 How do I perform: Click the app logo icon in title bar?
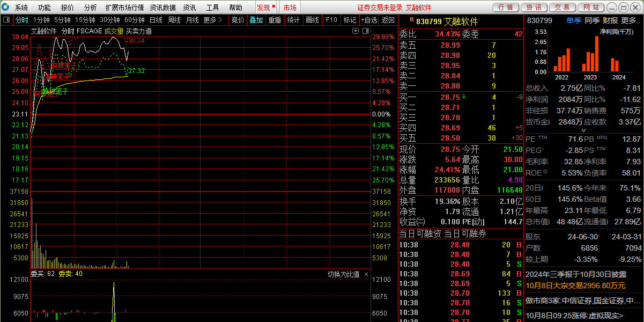pyautogui.click(x=6, y=8)
